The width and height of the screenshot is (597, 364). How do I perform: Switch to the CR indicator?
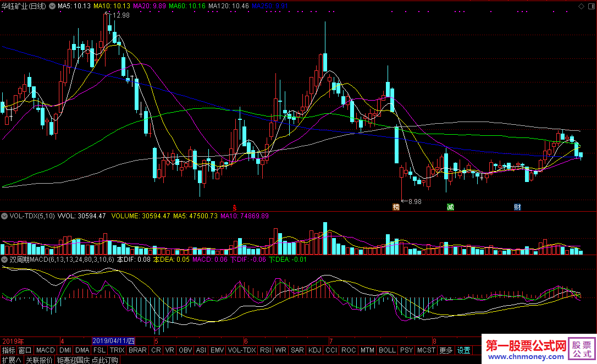click(x=156, y=350)
